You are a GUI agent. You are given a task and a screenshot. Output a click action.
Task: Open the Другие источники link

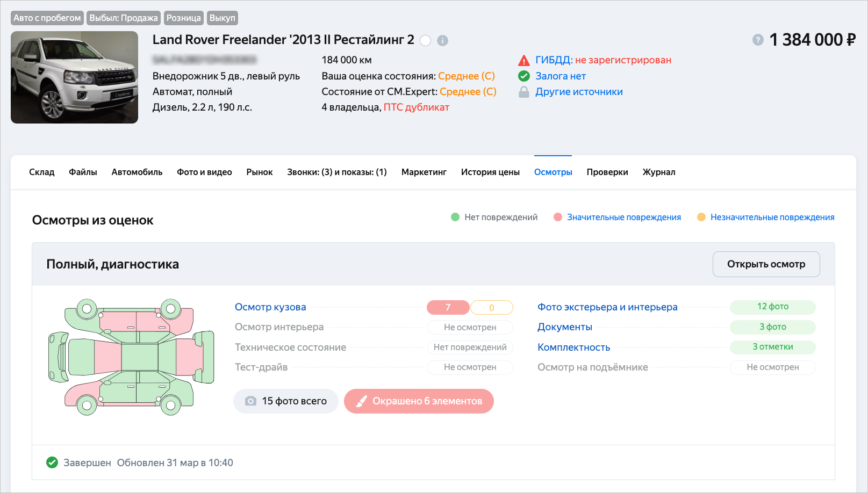pyautogui.click(x=579, y=92)
